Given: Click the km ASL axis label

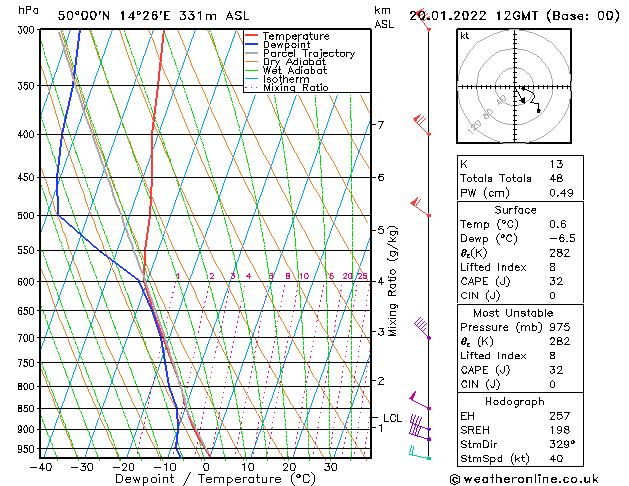Looking at the screenshot, I should tap(384, 18).
